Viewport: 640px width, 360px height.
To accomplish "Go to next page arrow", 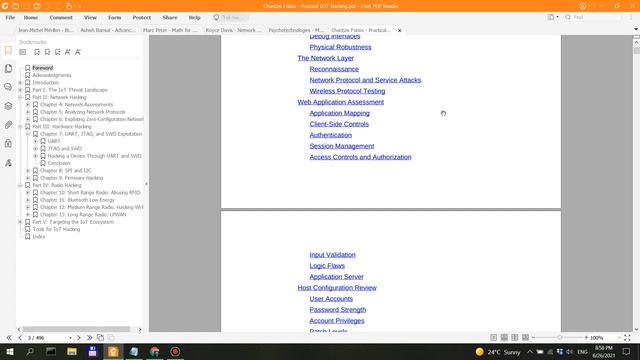I will 78,338.
